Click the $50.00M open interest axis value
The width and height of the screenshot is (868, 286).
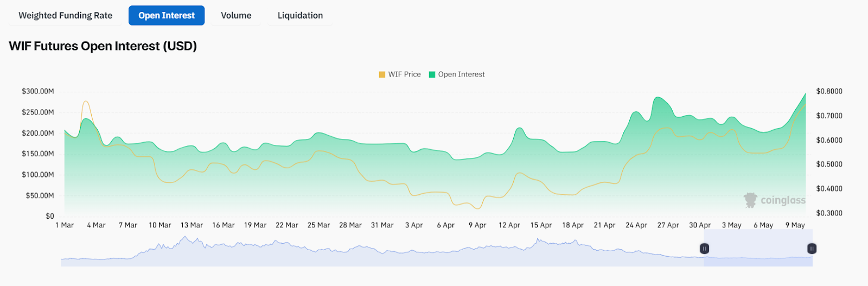pyautogui.click(x=40, y=195)
